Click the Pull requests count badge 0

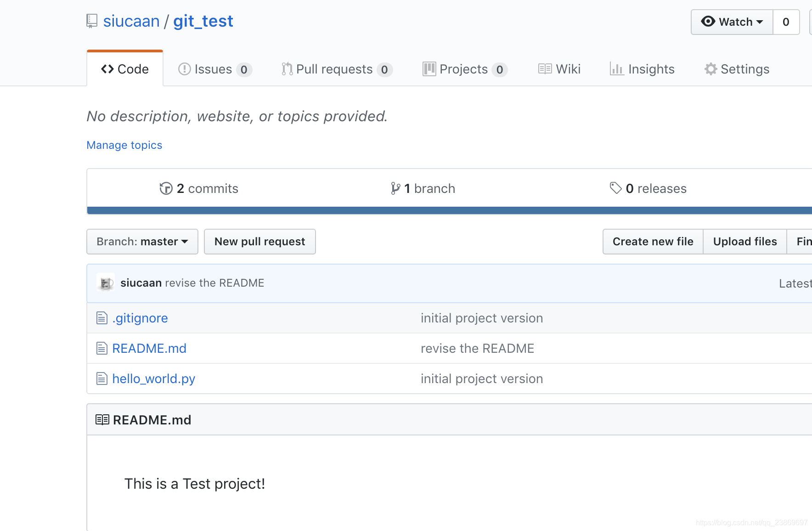coord(384,70)
